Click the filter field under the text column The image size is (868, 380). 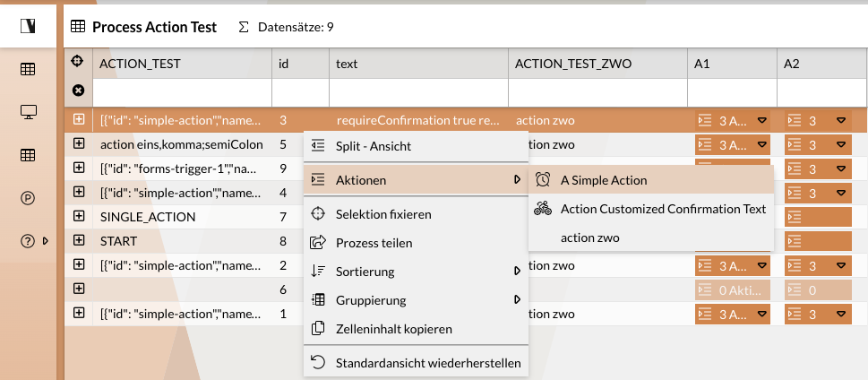(417, 91)
